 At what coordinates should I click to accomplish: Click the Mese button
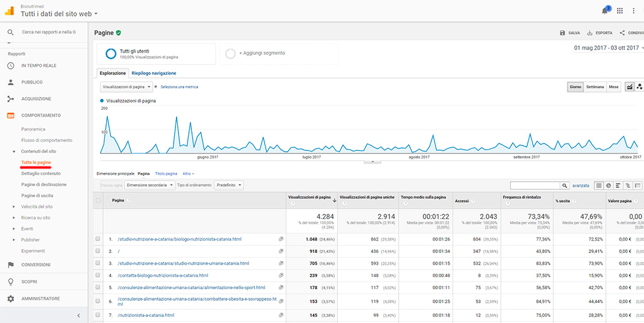[x=614, y=87]
